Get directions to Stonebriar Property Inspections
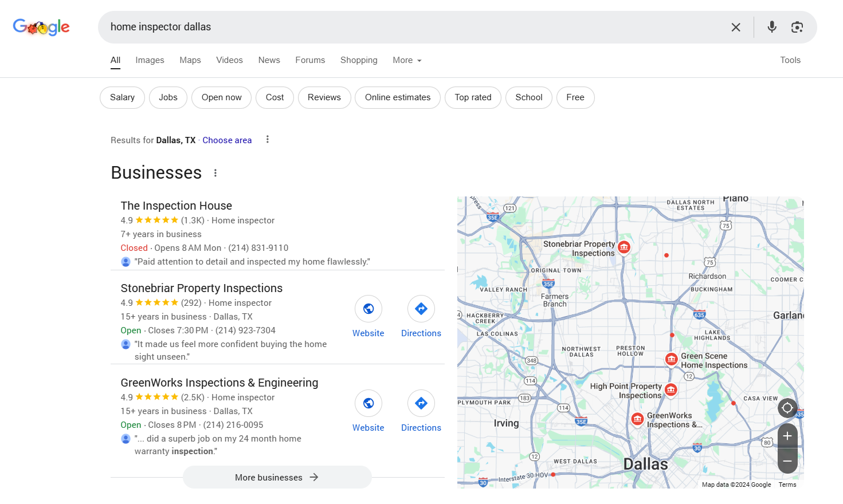Image resolution: width=843 pixels, height=504 pixels. click(x=421, y=309)
